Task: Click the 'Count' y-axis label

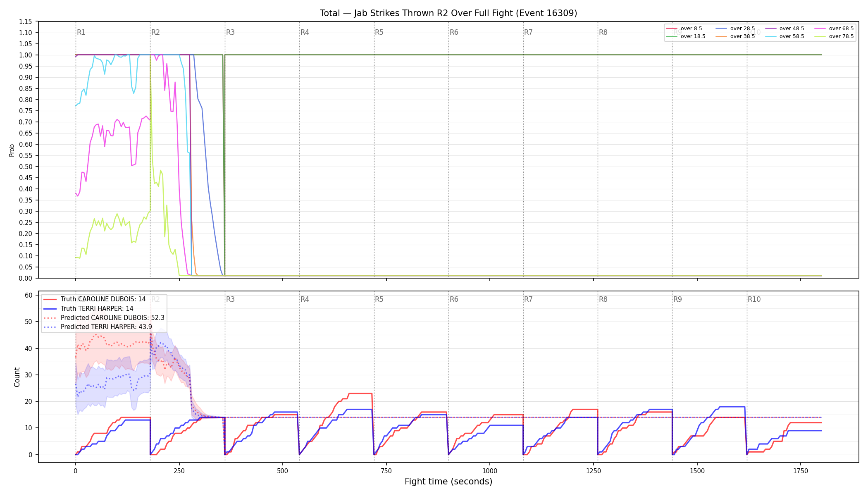Action: point(17,377)
